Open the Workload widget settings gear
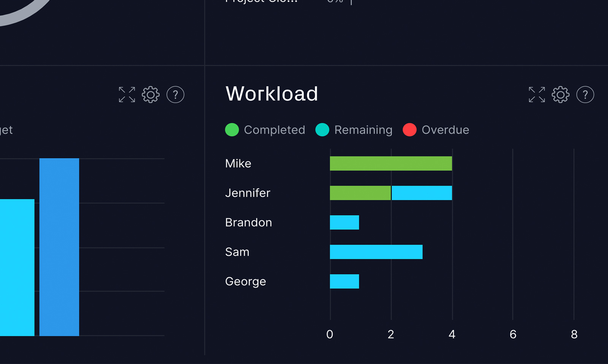The image size is (608, 364). [x=560, y=95]
